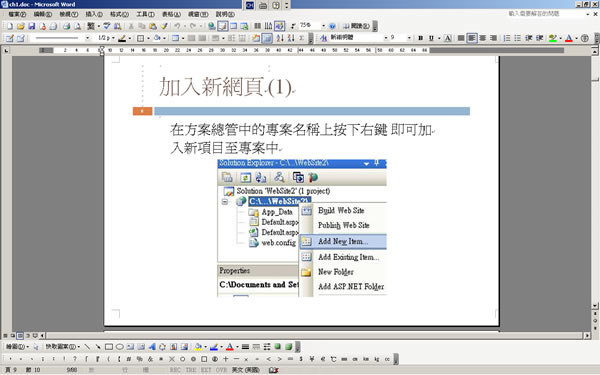
Task: Open the columns layout icon
Action: coord(258,26)
